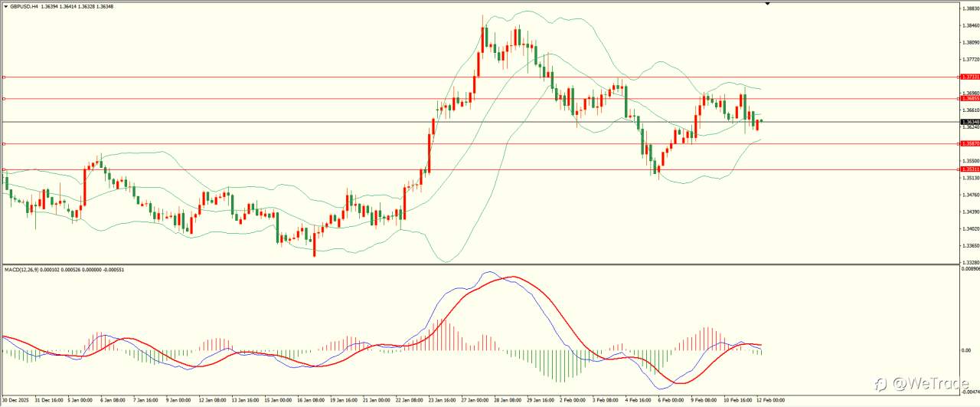Click the 1.34760 value on price scale

[972, 195]
